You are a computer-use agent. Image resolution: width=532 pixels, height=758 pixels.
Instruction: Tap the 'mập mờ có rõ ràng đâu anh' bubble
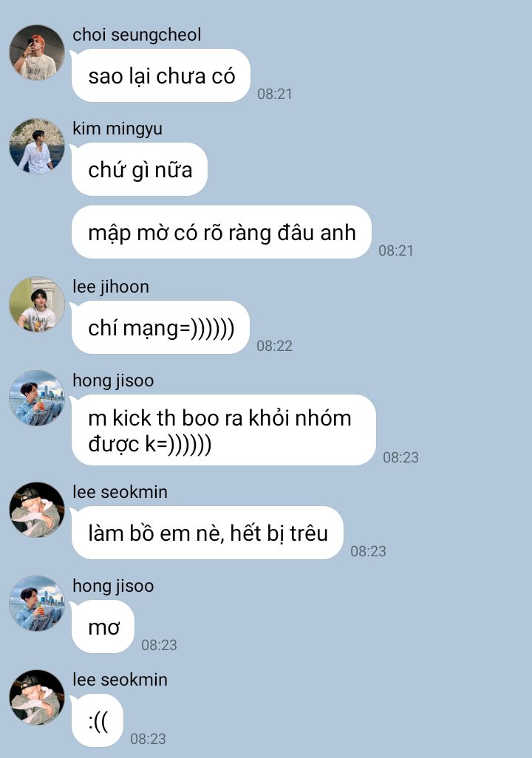[222, 232]
